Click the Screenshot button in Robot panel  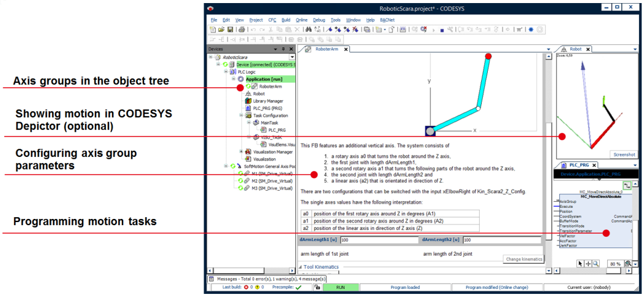[x=623, y=154]
